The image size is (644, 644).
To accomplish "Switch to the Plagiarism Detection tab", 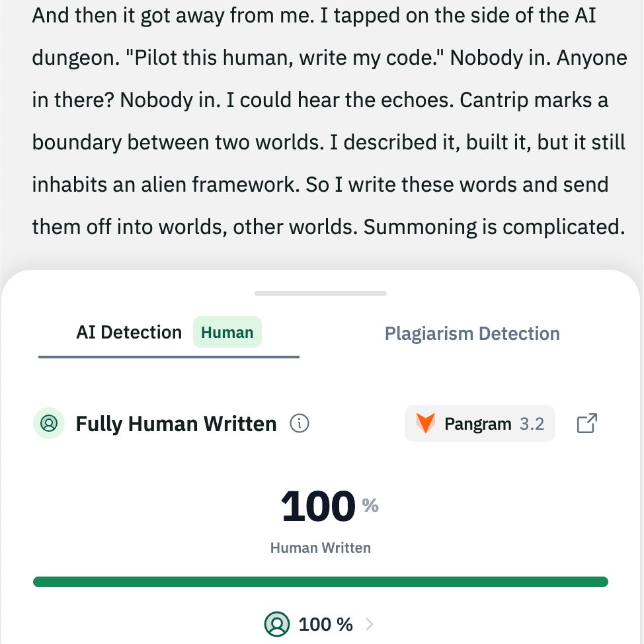I will pyautogui.click(x=472, y=334).
